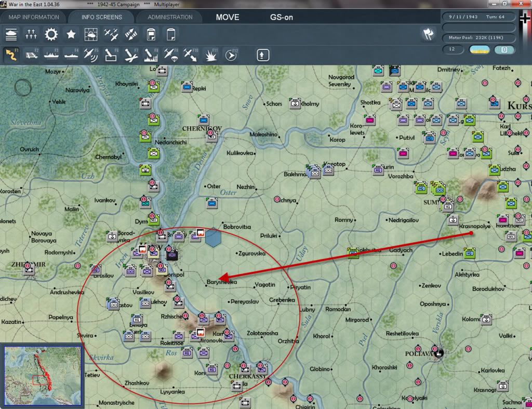
Task: Select the blue unit counter near Oster
Action: click(212, 203)
